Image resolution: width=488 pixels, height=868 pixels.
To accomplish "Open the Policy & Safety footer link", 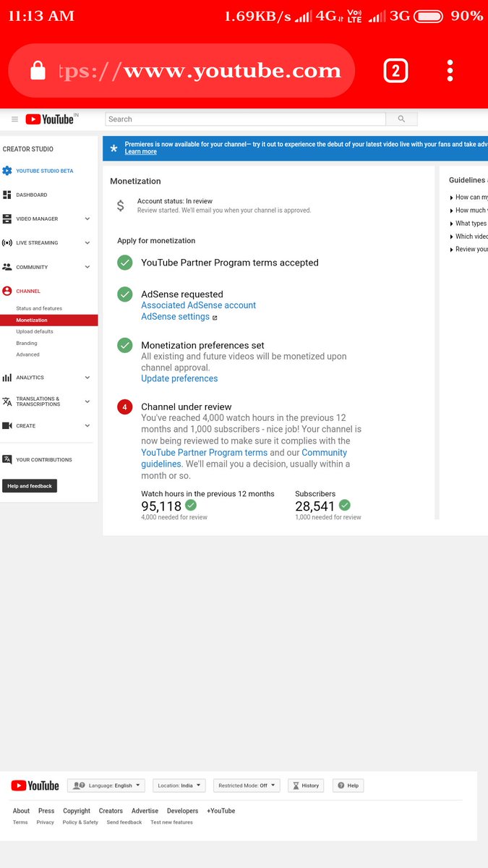I will point(80,822).
